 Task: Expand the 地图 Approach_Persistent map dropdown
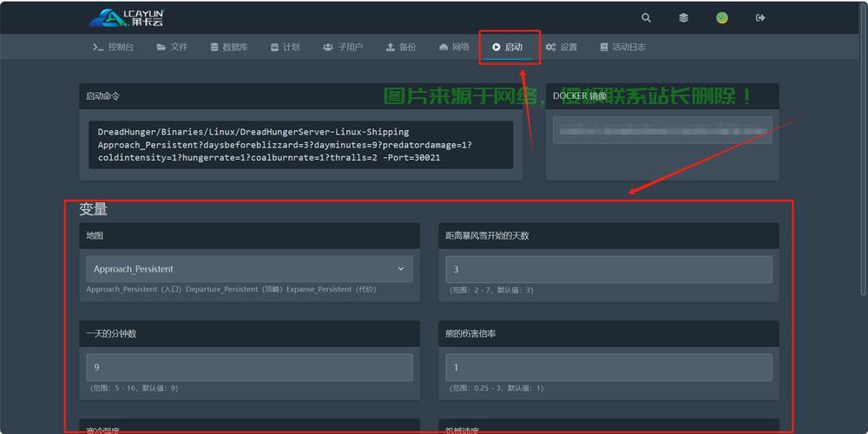pyautogui.click(x=249, y=269)
